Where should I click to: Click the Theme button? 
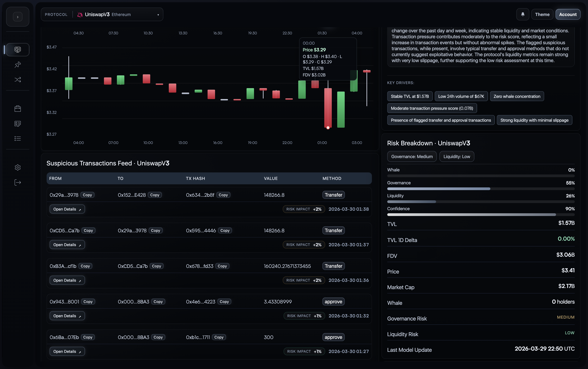coord(542,14)
